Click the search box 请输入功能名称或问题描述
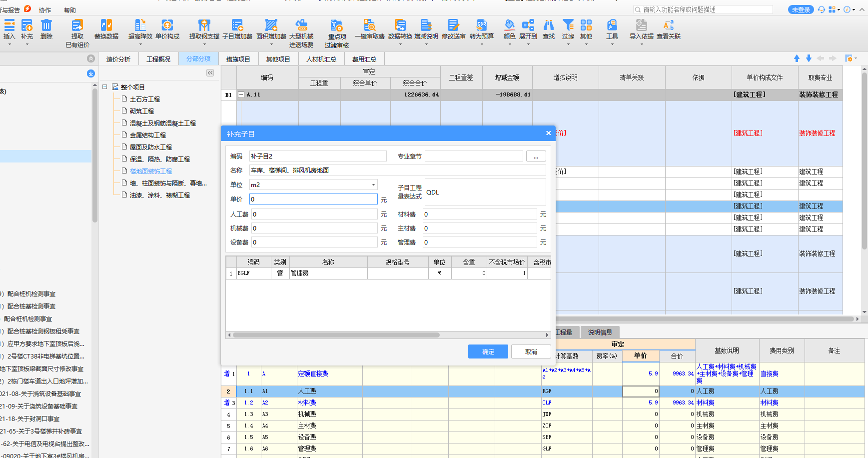Viewport: 868px width, 458px height. pyautogui.click(x=703, y=9)
